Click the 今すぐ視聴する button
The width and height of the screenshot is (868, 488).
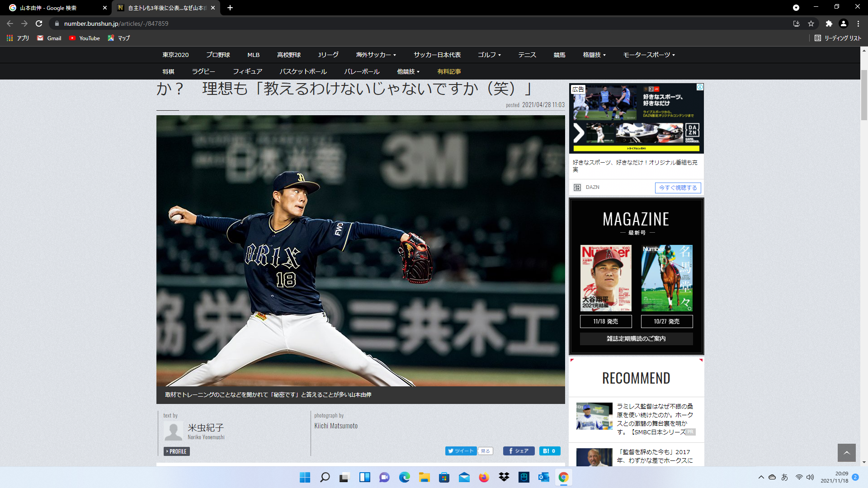click(x=678, y=188)
